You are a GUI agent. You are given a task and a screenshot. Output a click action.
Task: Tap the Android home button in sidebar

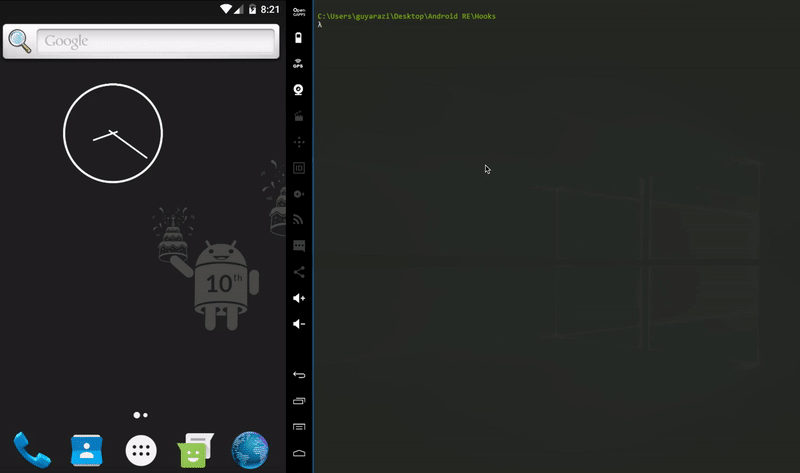(x=299, y=453)
